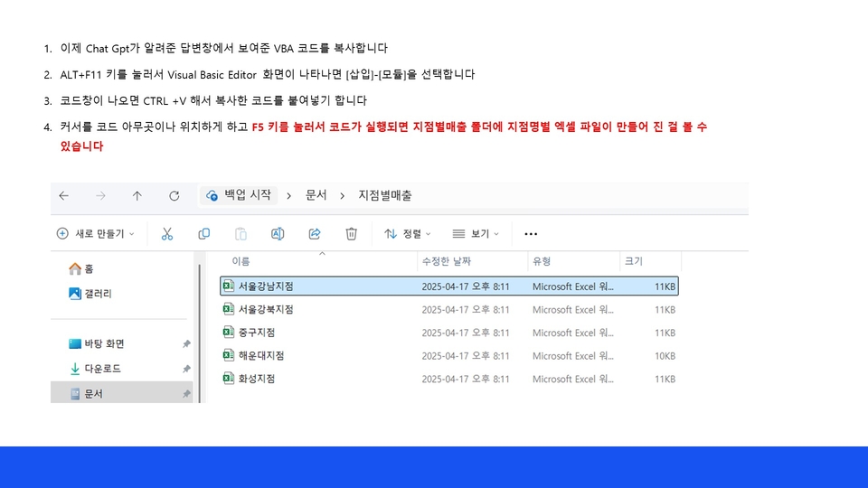Click the 백업 시작 cloud backup button
The image size is (868, 488).
pos(239,195)
